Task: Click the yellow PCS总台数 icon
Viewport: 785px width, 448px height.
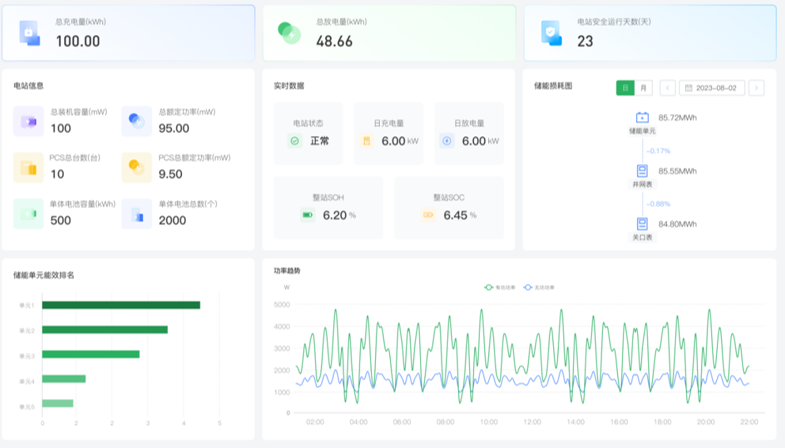Action: [29, 167]
